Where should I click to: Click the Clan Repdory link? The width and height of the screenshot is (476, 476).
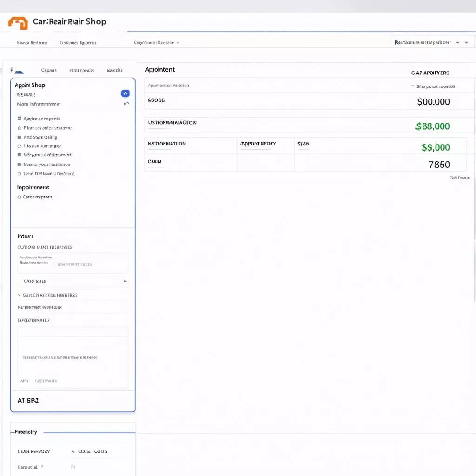click(x=34, y=451)
